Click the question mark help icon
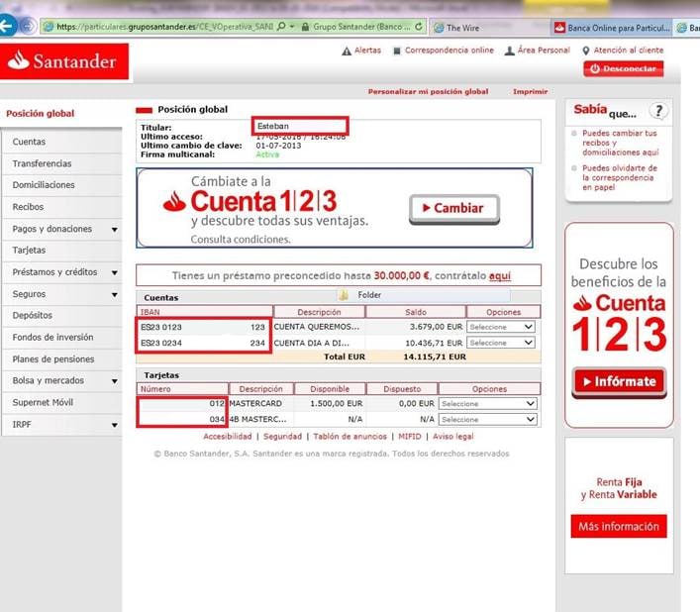 click(658, 111)
